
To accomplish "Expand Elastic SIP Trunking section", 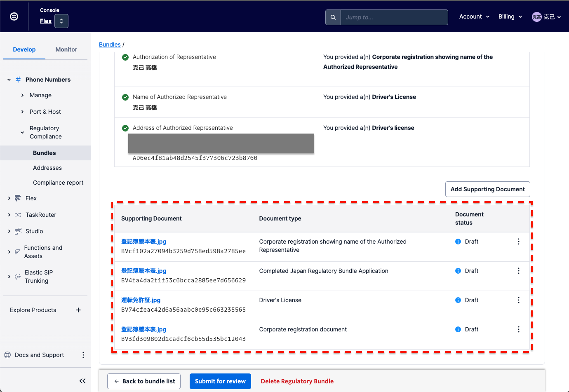I will pos(9,277).
